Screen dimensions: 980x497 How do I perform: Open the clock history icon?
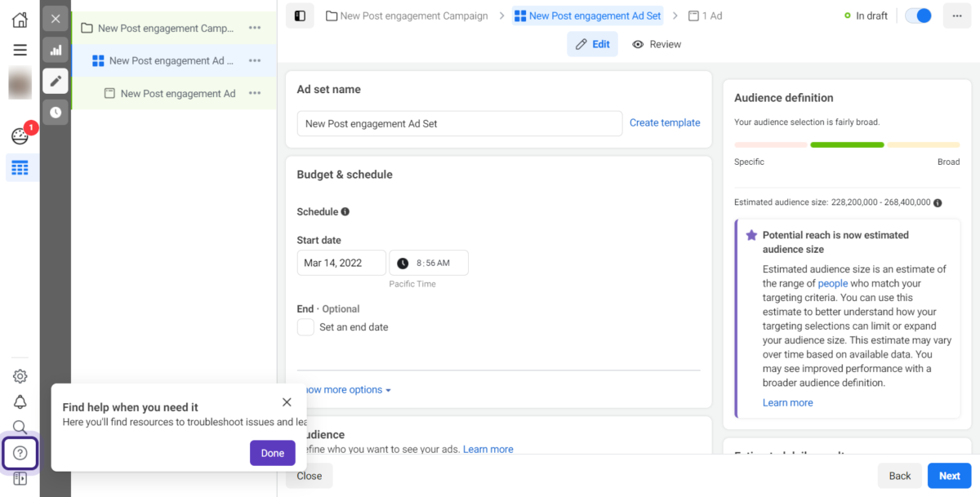pyautogui.click(x=56, y=112)
